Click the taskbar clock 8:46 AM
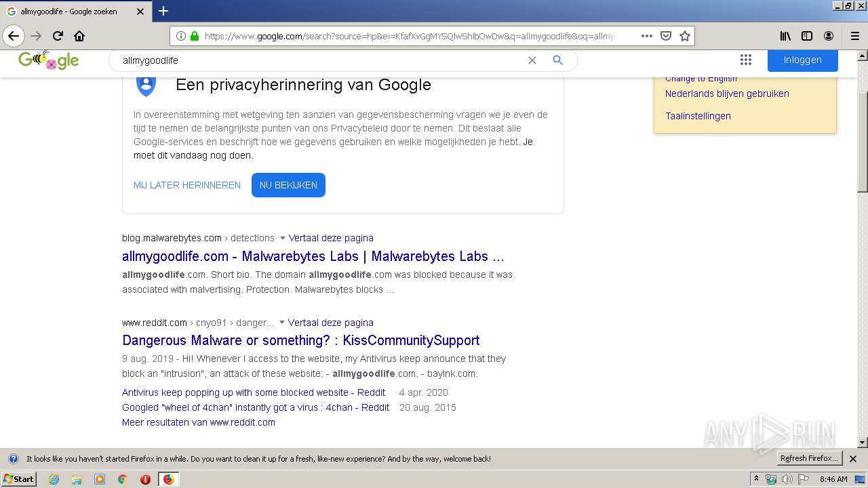Viewport: 868px width, 488px height. (x=833, y=479)
